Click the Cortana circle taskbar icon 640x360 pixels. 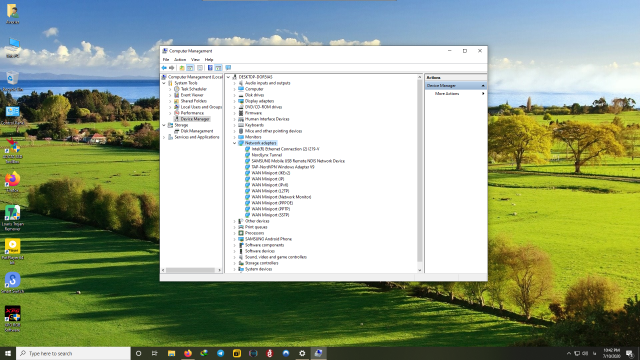pyautogui.click(x=138, y=353)
